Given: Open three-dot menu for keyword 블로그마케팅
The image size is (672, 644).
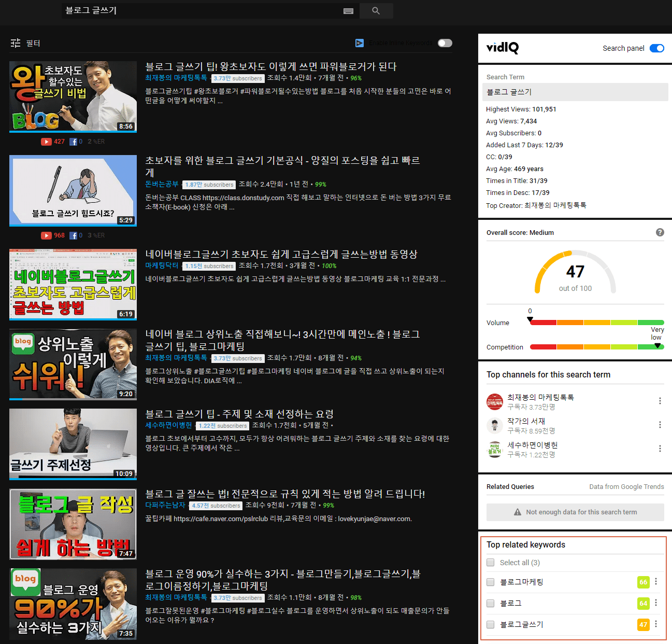Looking at the screenshot, I should [x=656, y=582].
